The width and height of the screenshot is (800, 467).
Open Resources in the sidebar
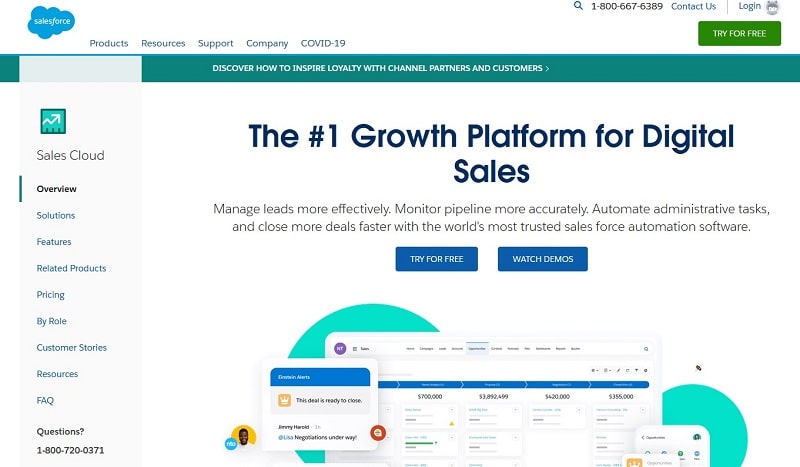[57, 374]
